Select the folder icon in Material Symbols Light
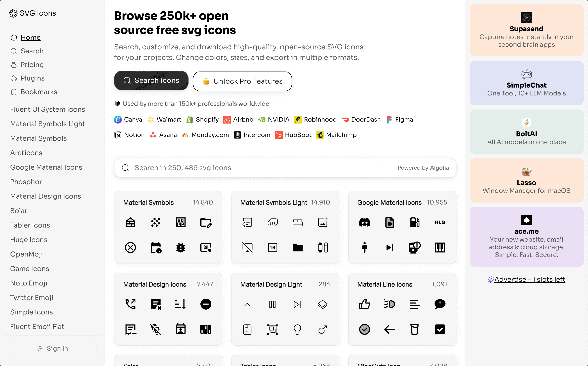 (297, 247)
